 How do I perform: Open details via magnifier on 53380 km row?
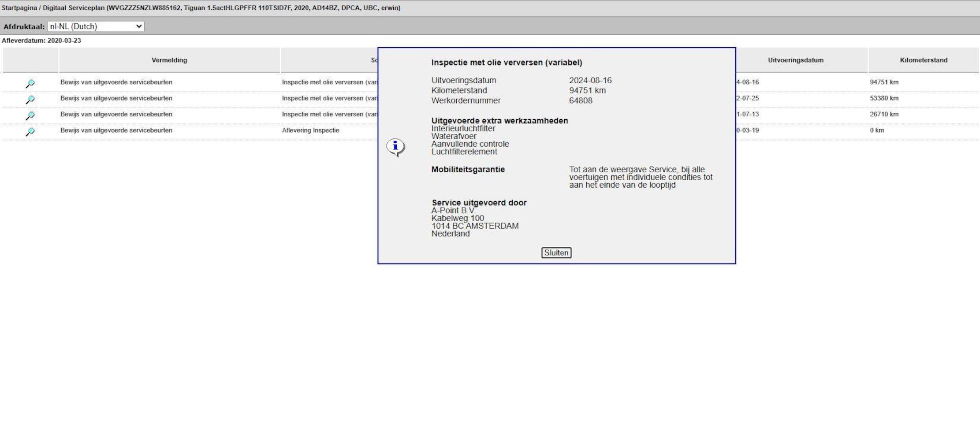(x=30, y=100)
